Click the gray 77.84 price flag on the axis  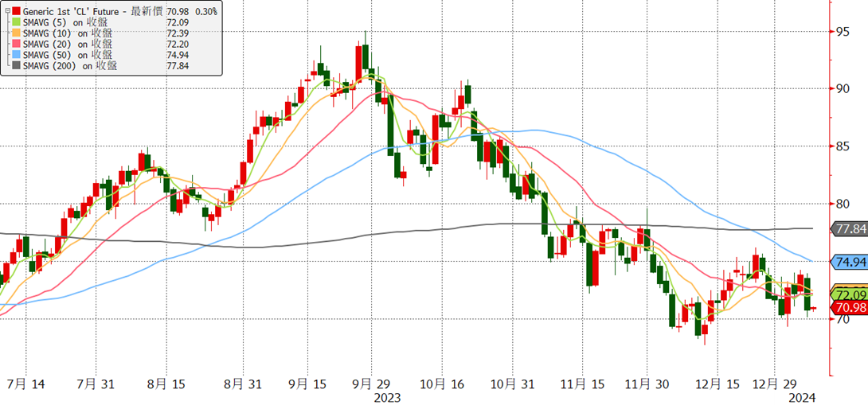tap(849, 228)
